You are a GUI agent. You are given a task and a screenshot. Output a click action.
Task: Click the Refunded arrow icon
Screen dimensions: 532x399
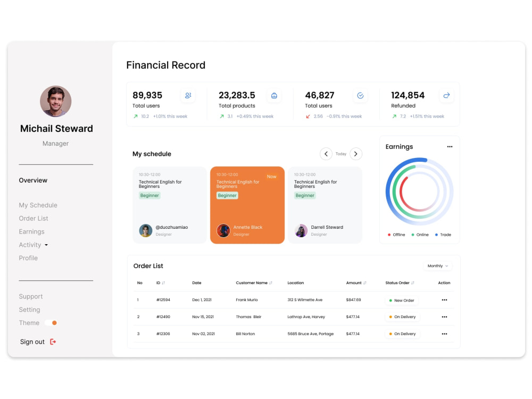point(446,96)
